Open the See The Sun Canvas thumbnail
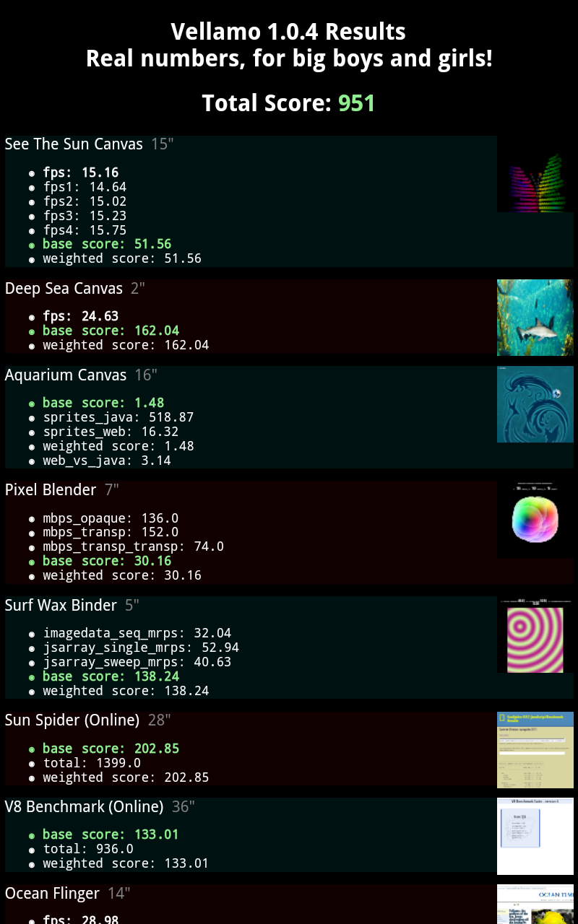The image size is (578, 924). 535,174
